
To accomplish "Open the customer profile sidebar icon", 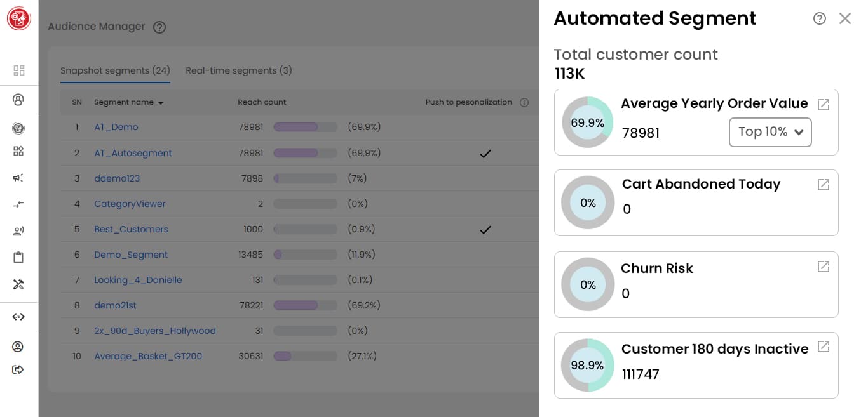I will [18, 100].
